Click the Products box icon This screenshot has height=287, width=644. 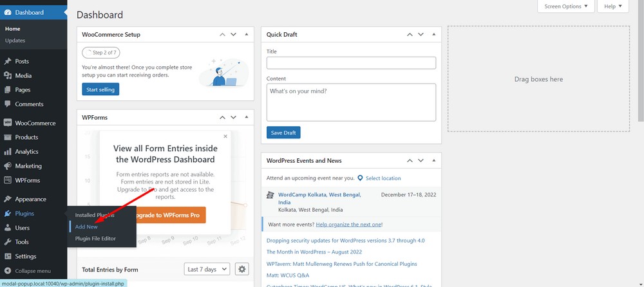pos(7,138)
